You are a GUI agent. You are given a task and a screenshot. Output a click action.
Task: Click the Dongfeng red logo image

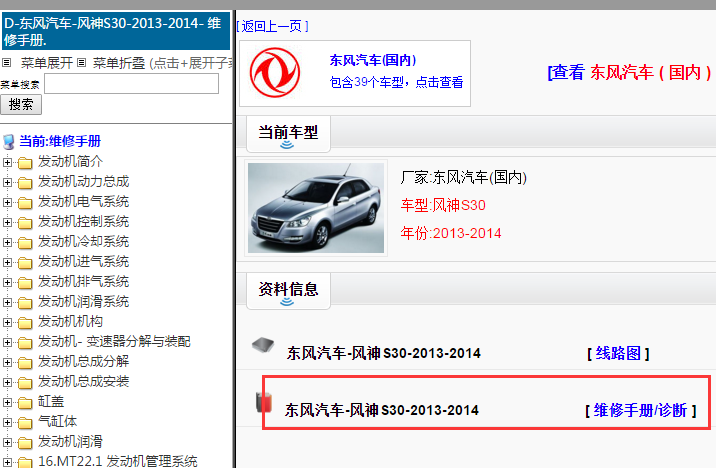click(275, 73)
